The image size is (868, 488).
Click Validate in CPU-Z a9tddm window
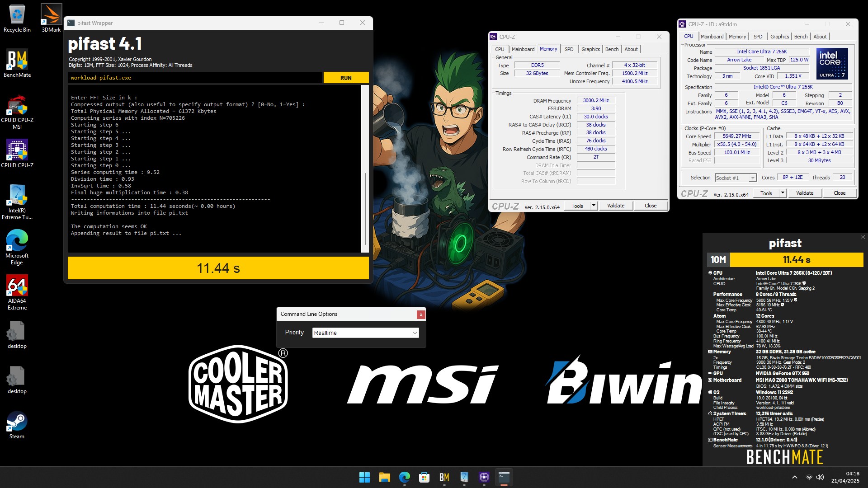tap(805, 193)
